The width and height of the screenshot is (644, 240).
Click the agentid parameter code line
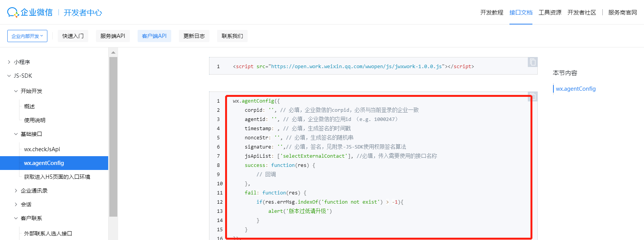321,119
